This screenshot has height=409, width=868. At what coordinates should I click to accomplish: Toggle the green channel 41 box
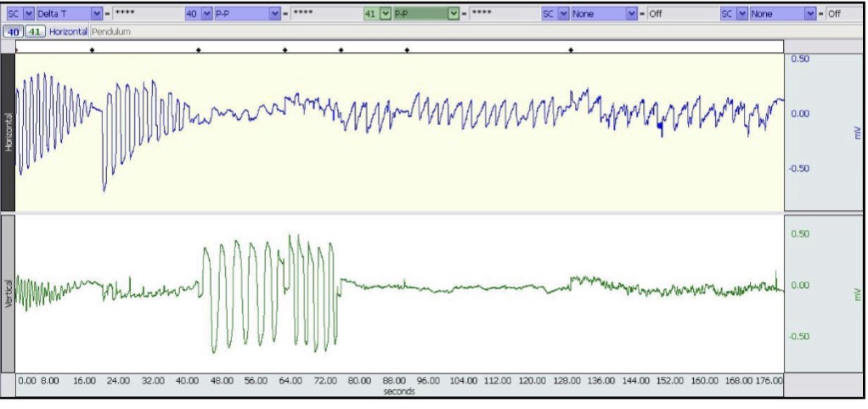(x=35, y=31)
